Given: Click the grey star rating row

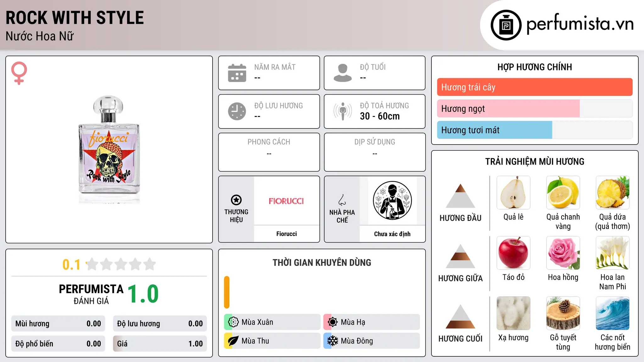Looking at the screenshot, I should [121, 264].
